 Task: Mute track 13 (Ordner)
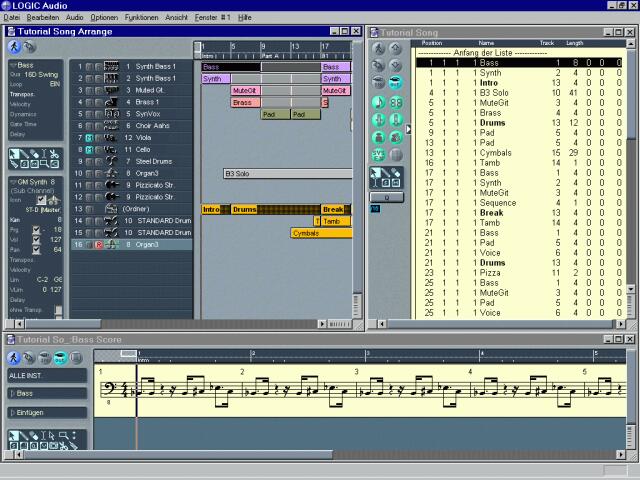click(x=89, y=209)
